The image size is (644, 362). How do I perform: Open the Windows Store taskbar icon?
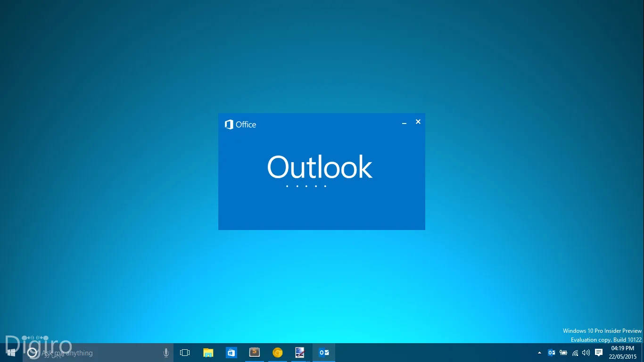(x=231, y=353)
